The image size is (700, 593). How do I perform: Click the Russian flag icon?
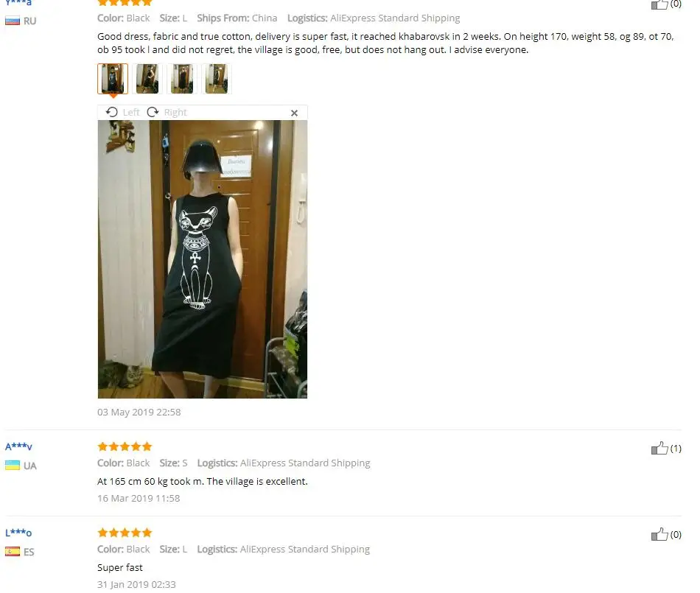(13, 21)
